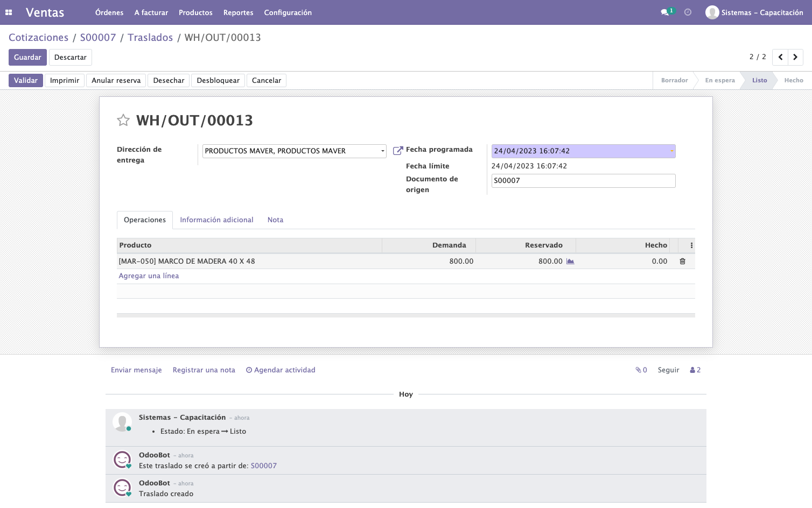Image resolution: width=812 pixels, height=508 pixels.
Task: Go to Traslados breadcrumb
Action: (150, 38)
